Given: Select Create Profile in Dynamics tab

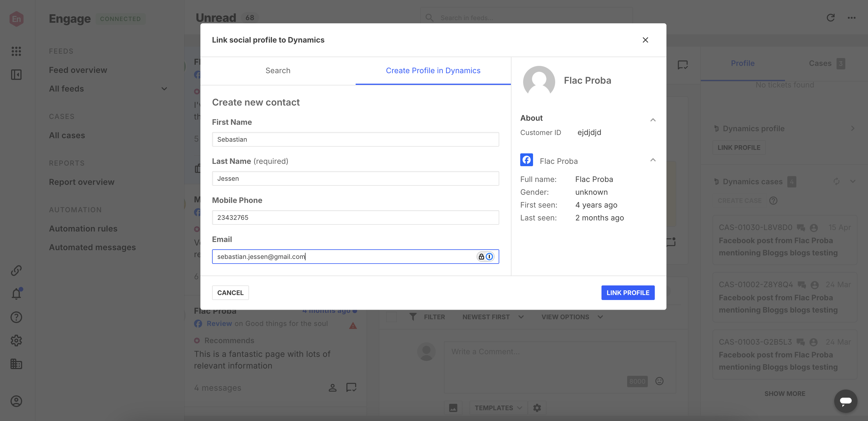Looking at the screenshot, I should click(433, 71).
